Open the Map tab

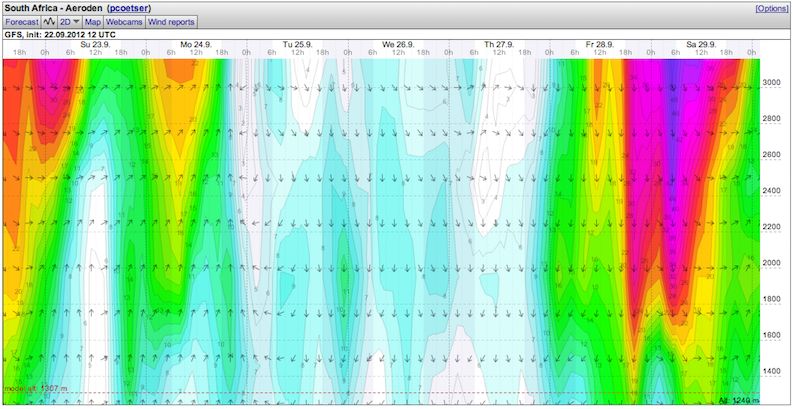tap(93, 22)
